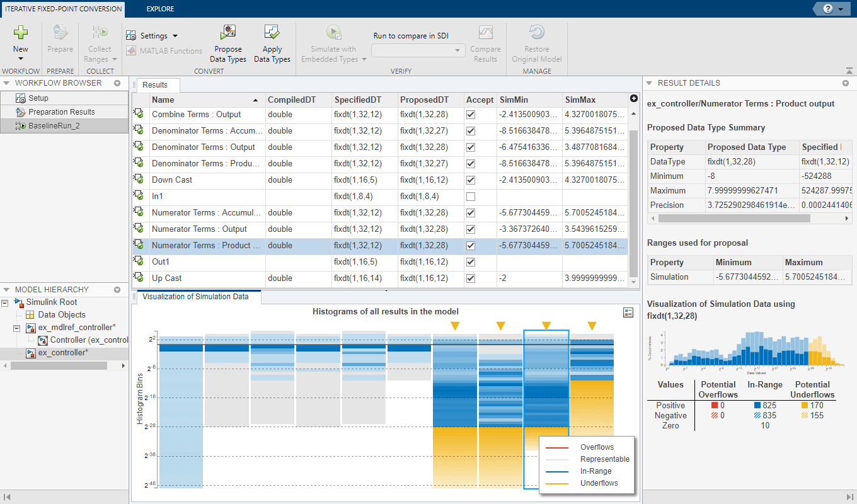
Task: Select the Setup item in Workflow Browser
Action: pos(38,98)
